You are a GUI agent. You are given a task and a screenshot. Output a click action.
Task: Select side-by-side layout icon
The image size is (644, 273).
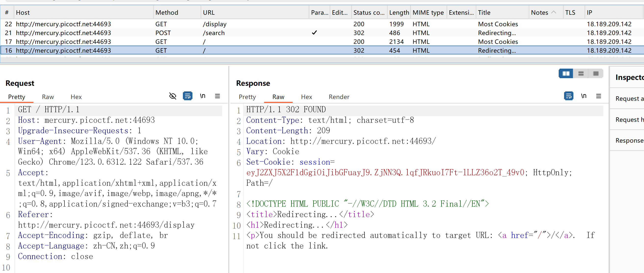(566, 74)
